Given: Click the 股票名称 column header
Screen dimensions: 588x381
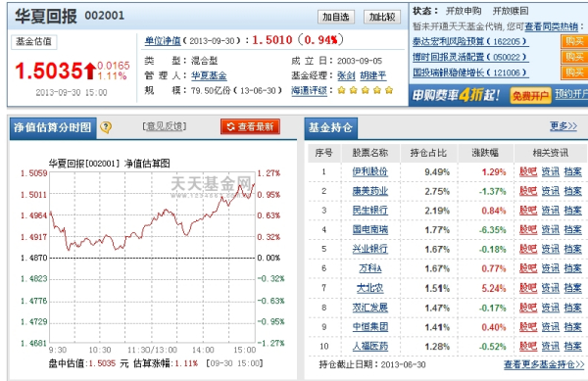Looking at the screenshot, I should [x=370, y=153].
